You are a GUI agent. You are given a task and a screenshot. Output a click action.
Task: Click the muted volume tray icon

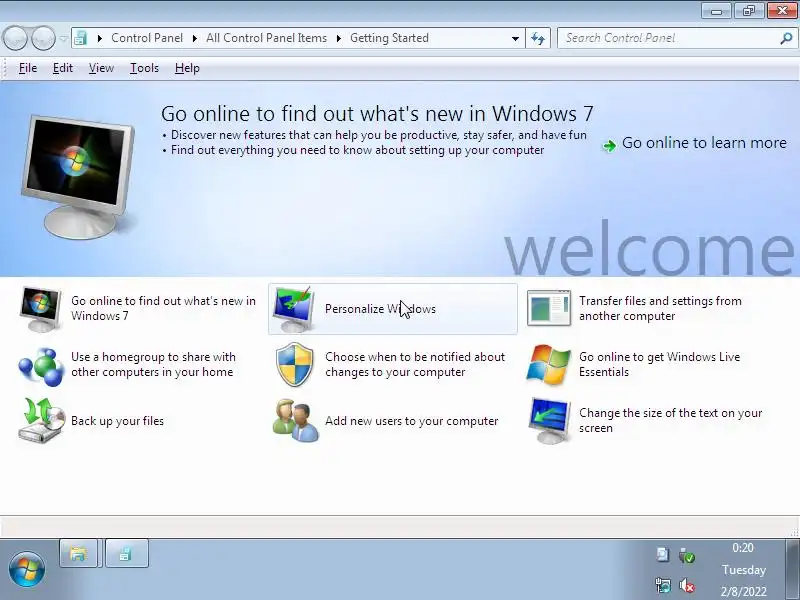click(x=687, y=585)
